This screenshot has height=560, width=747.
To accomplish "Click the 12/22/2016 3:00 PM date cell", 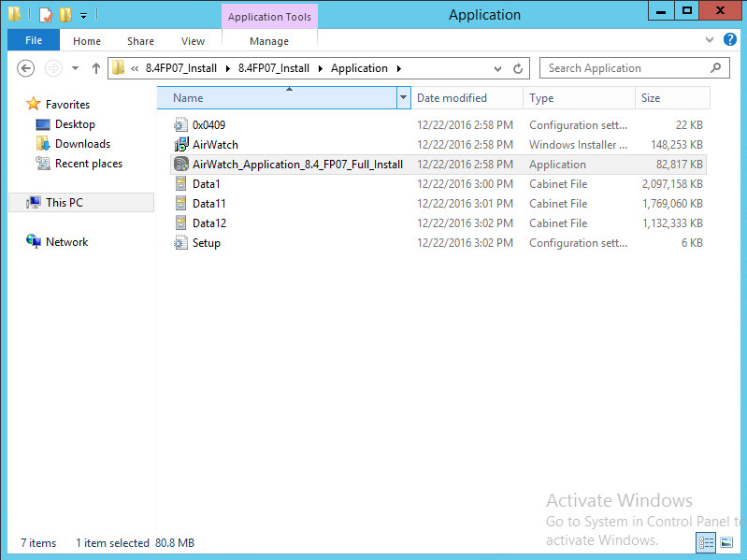I will pos(465,184).
